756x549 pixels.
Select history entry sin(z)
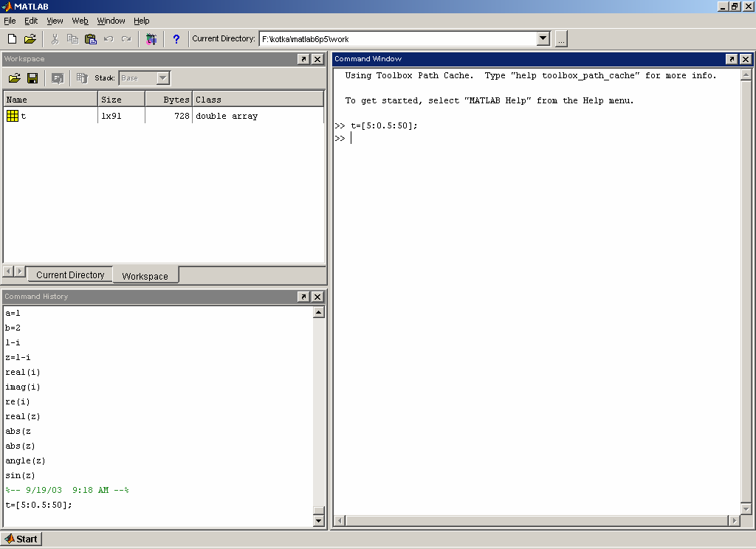(x=20, y=476)
